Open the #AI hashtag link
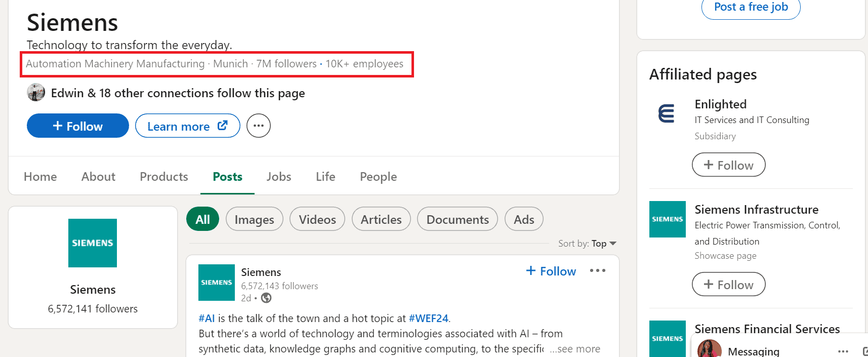 pos(206,319)
